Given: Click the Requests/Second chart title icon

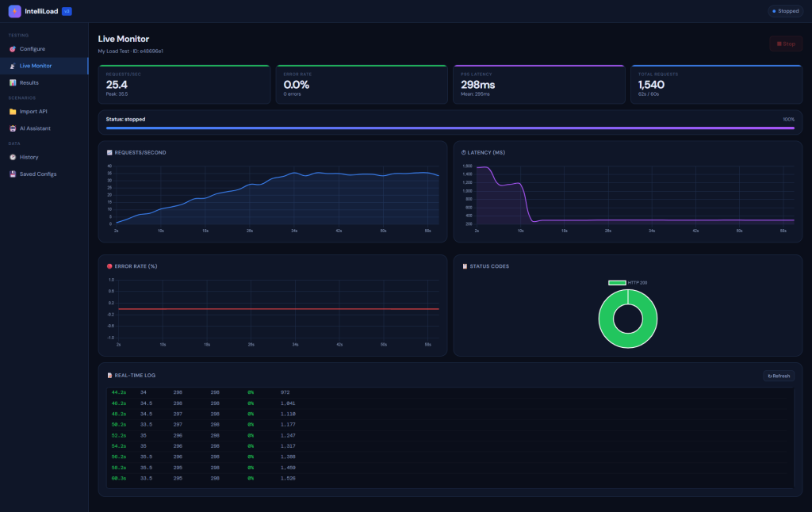Looking at the screenshot, I should point(109,152).
